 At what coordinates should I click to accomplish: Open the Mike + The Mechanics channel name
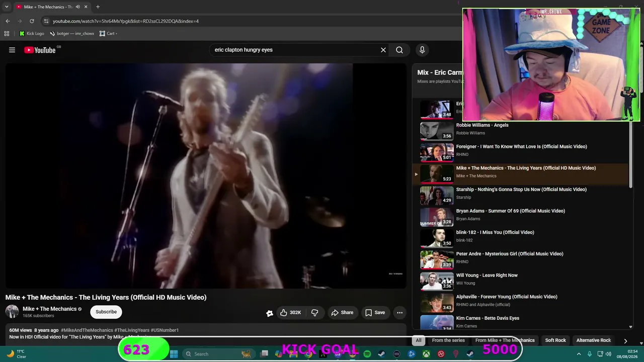[x=49, y=309]
